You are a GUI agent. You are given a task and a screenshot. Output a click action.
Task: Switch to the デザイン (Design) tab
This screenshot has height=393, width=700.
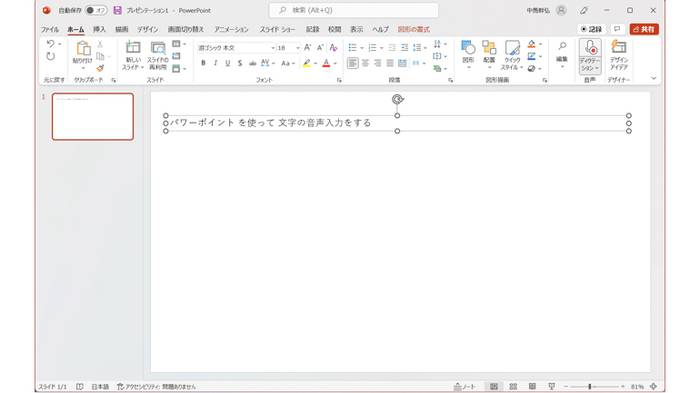pos(147,29)
